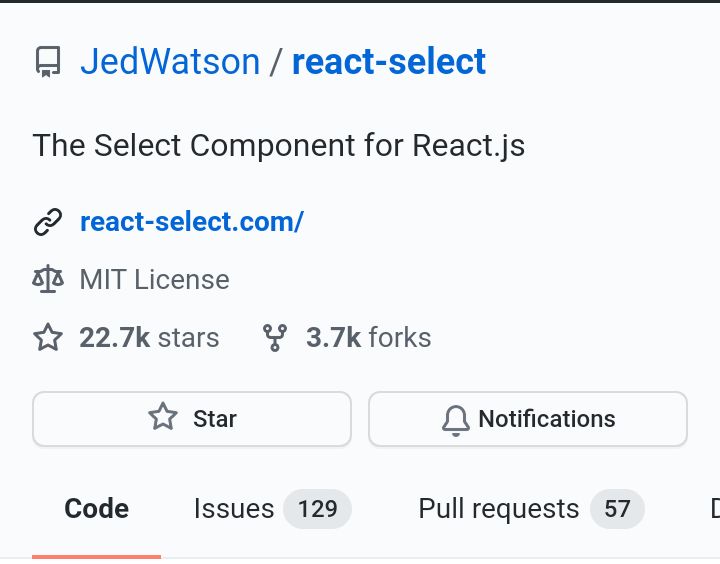
Task: Click the Star button label
Action: point(215,419)
